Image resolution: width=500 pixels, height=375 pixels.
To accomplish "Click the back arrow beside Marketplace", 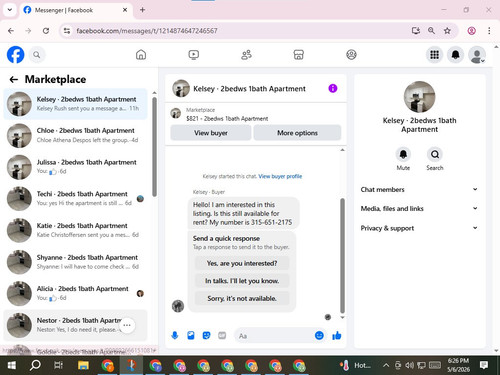I will pos(14,79).
